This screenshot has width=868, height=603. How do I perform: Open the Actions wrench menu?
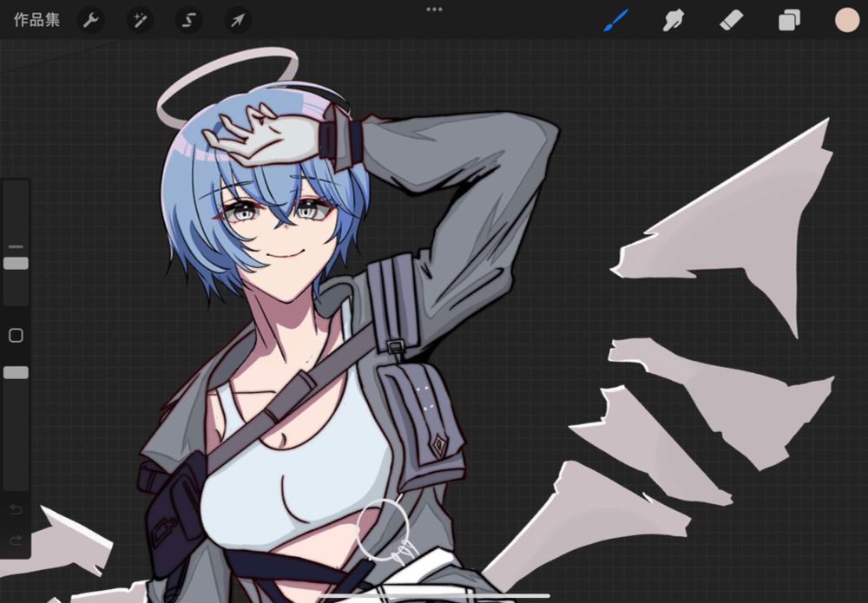(x=91, y=21)
